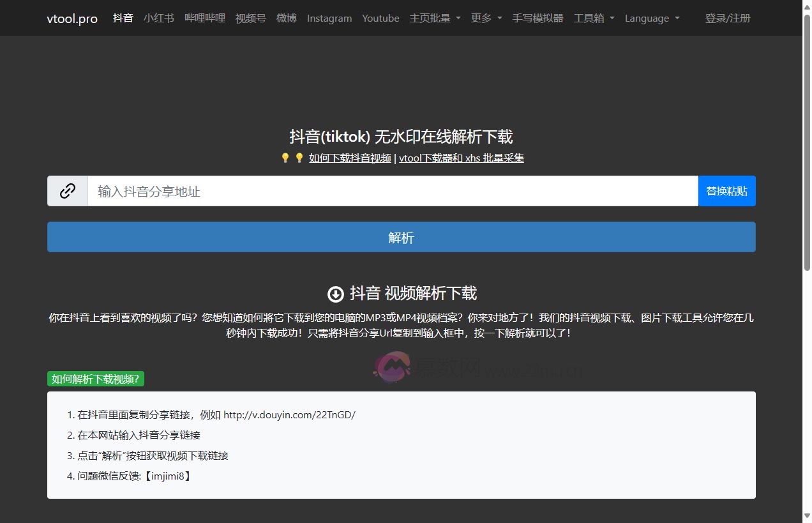Click the 替换粘贴 paste button
812x523 pixels.
point(726,190)
